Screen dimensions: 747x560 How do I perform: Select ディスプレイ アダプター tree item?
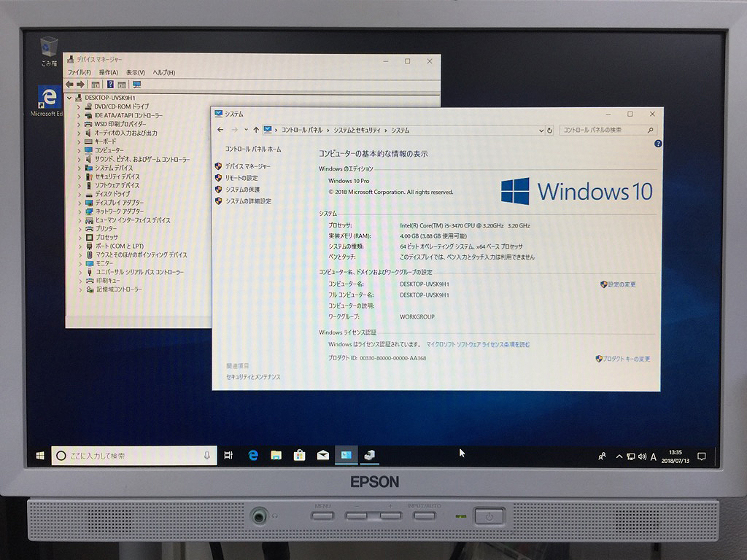[119, 203]
